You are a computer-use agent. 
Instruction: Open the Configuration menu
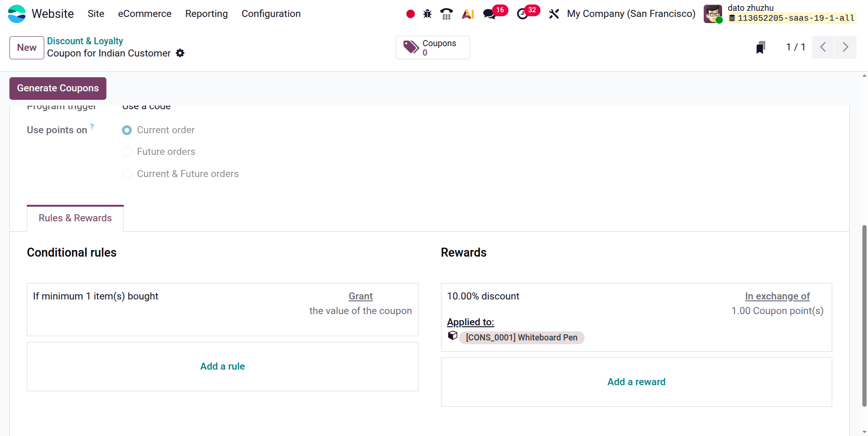pos(271,14)
